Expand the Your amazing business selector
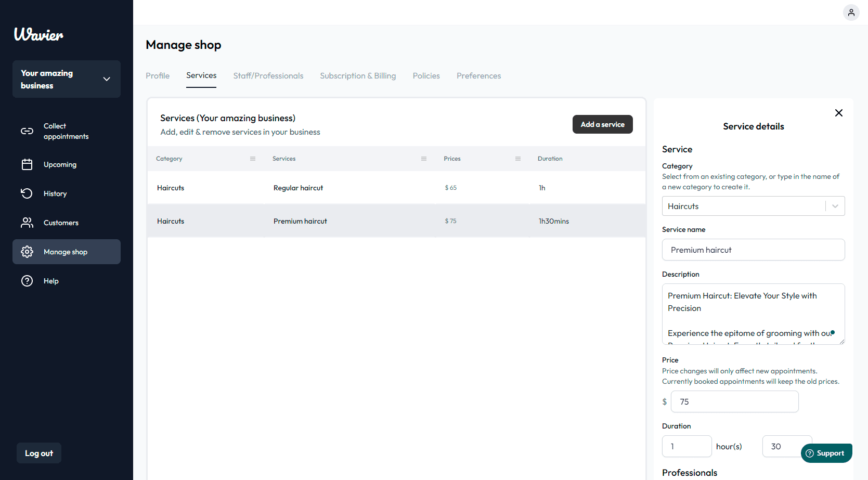This screenshot has width=868, height=480. click(x=67, y=79)
